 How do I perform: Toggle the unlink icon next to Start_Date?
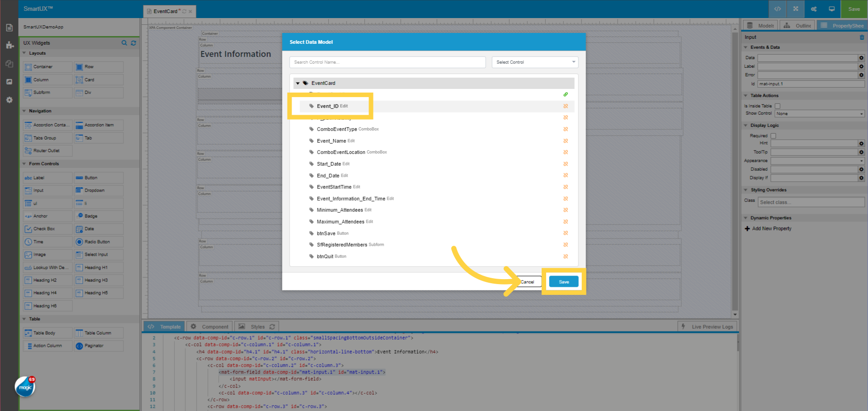[566, 163]
